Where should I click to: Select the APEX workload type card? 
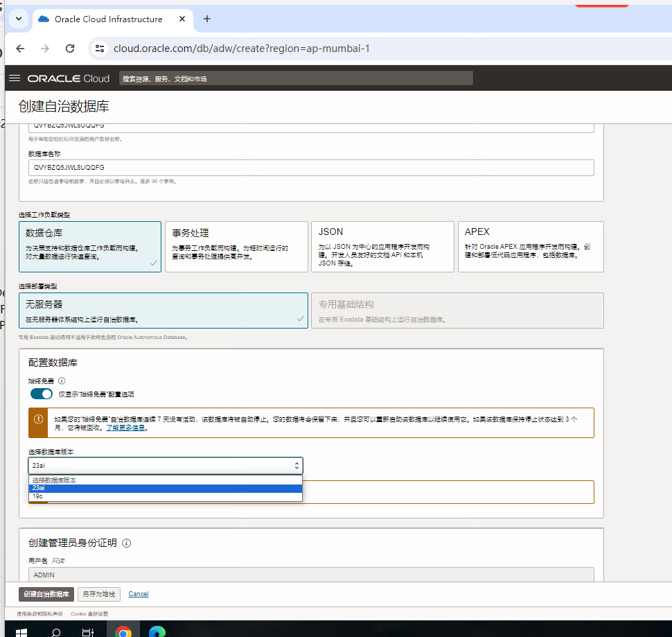(531, 247)
